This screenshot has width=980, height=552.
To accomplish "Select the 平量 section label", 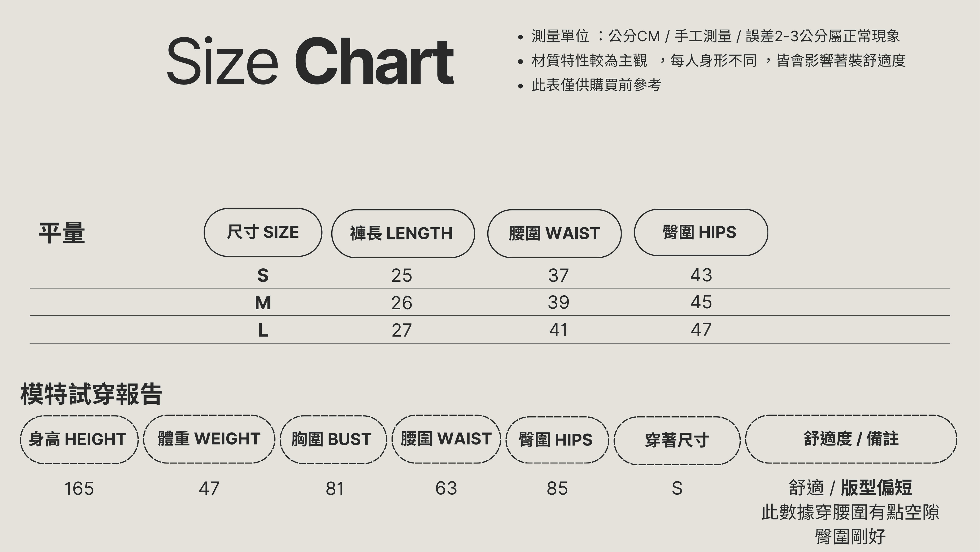I will [62, 233].
